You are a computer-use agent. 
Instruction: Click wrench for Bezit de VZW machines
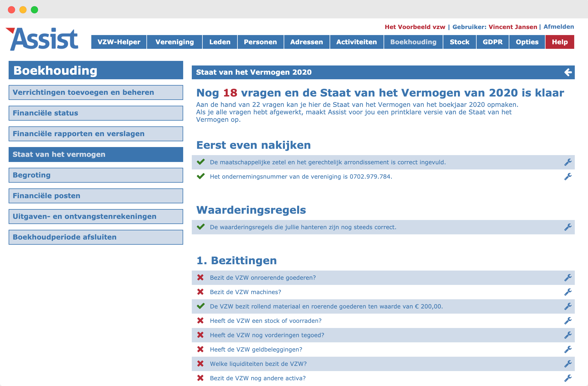tap(568, 292)
